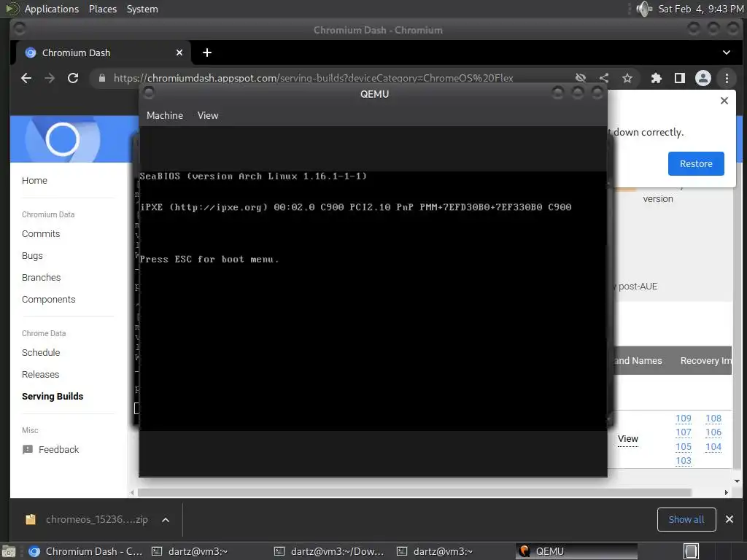The height and width of the screenshot is (560, 747).
Task: Open version 103 link
Action: pyautogui.click(x=683, y=461)
